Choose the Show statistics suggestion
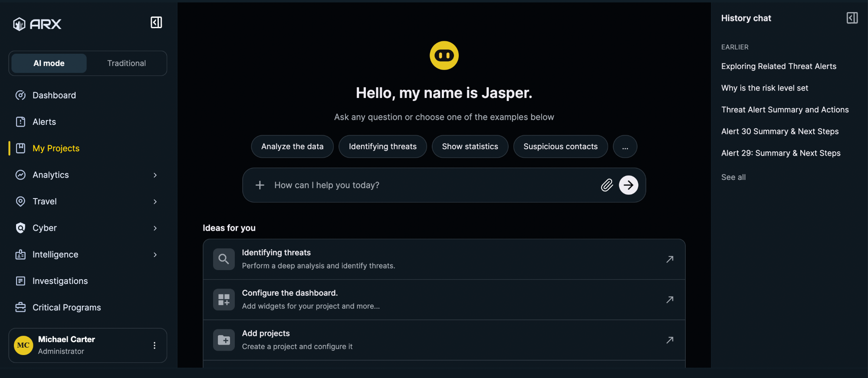Image resolution: width=868 pixels, height=378 pixels. point(470,147)
